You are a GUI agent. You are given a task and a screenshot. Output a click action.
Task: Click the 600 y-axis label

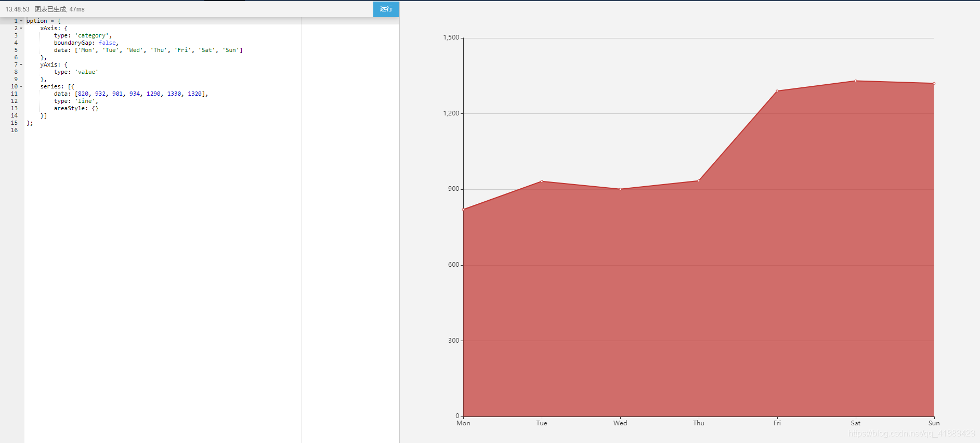click(454, 265)
